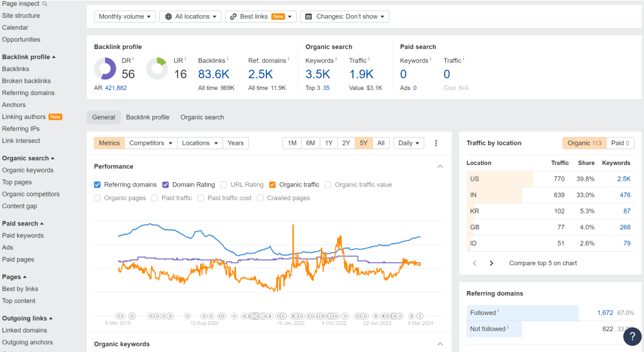This screenshot has width=644, height=352.
Task: Enable Organic traffic value metric
Action: (x=328, y=185)
